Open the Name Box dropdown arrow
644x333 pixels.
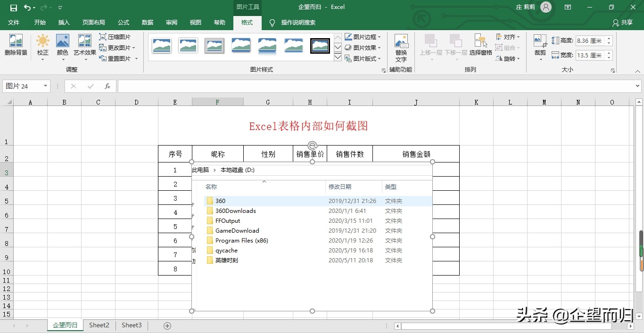click(46, 86)
